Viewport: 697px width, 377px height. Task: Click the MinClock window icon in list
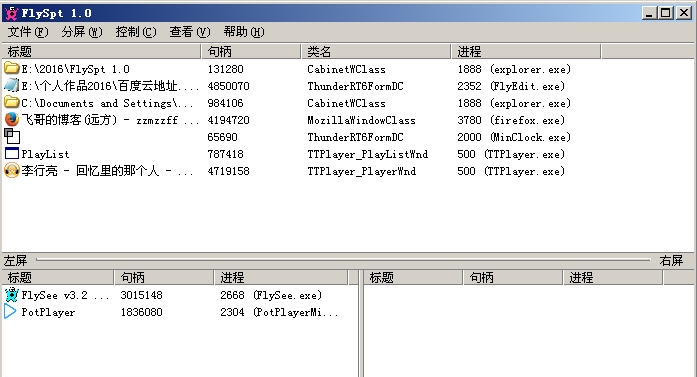(x=12, y=136)
